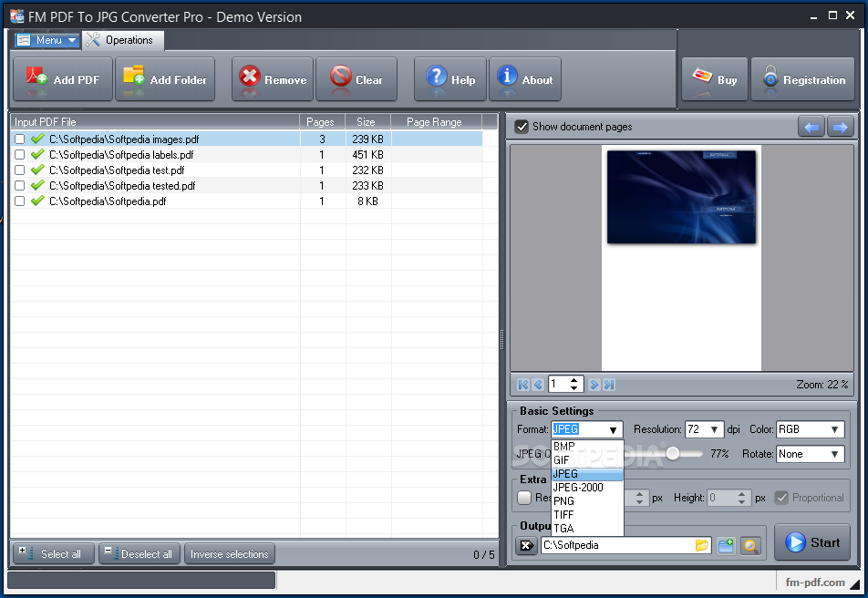868x598 pixels.
Task: Pick TGA from format list
Action: 587,529
